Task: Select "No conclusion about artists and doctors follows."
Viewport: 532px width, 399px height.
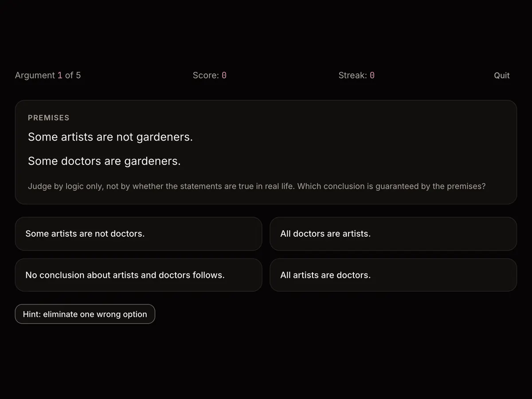Action: 138,275
